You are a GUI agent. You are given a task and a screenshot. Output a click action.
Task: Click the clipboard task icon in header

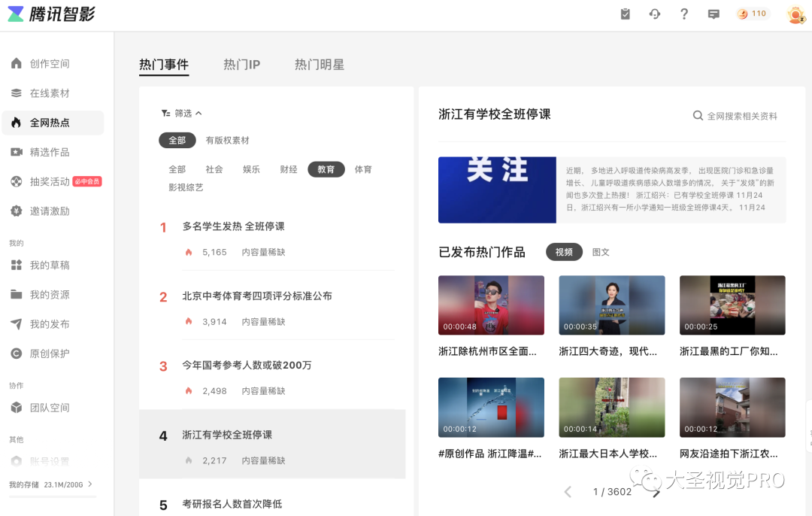click(625, 14)
